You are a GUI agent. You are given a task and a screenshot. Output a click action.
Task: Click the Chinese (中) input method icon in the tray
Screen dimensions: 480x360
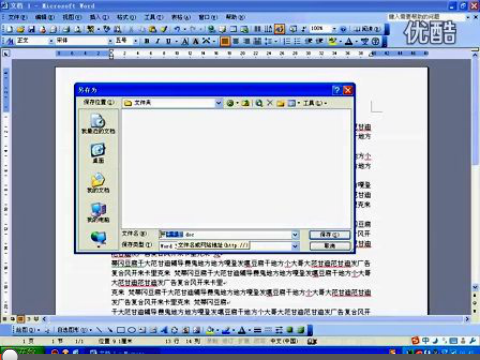click(426, 341)
